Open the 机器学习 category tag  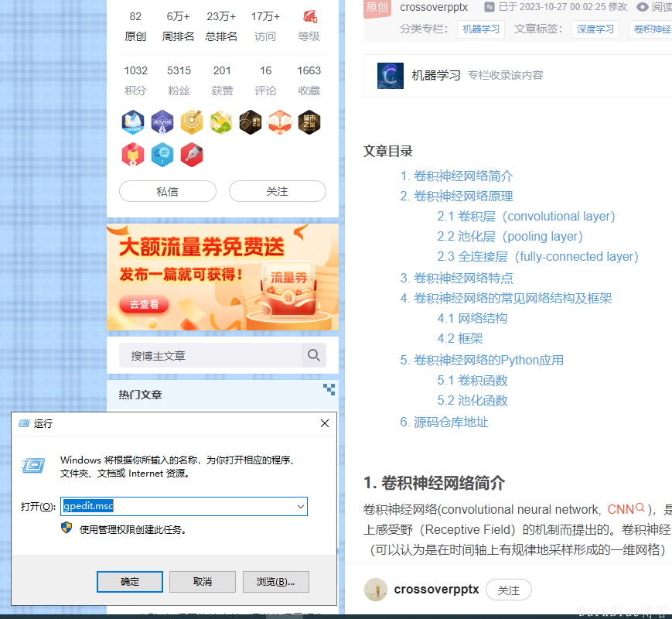pyautogui.click(x=481, y=29)
